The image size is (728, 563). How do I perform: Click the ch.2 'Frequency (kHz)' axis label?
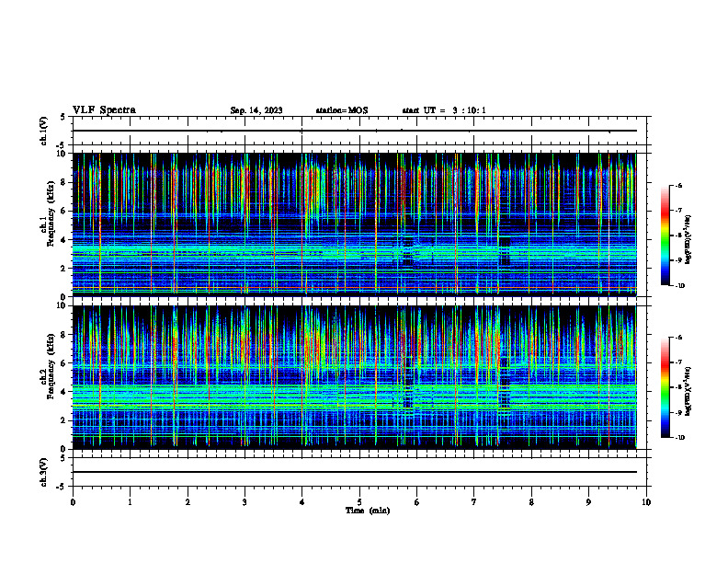(51, 366)
